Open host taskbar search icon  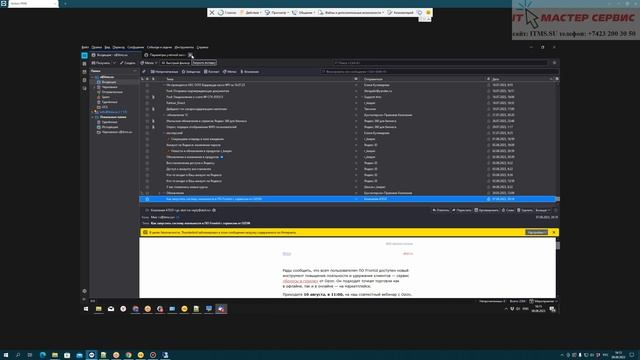coord(18,355)
